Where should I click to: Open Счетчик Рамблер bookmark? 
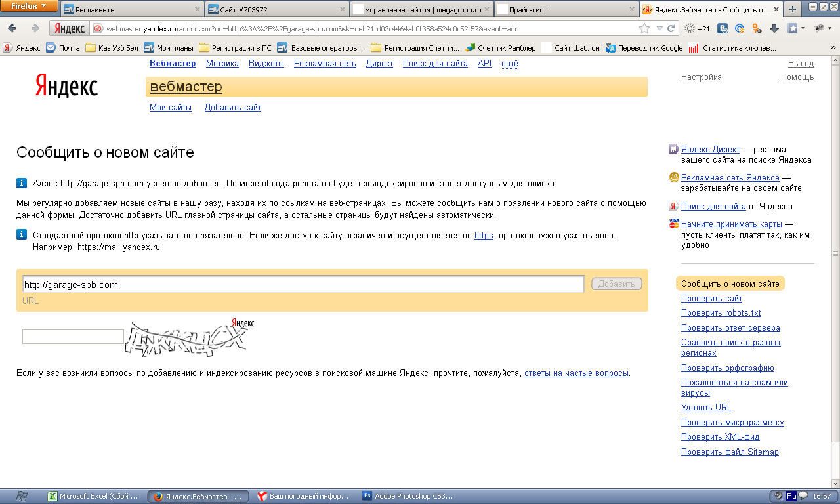500,47
